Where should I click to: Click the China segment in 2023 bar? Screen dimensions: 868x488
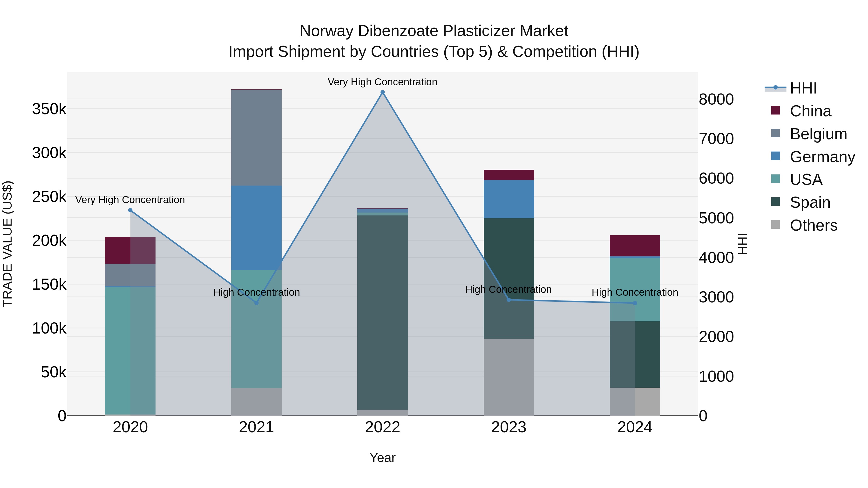click(x=509, y=175)
